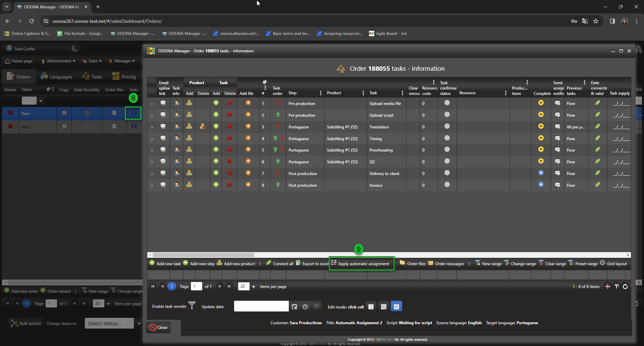Delete the QC task using red X
The image size is (644, 346).
tap(229, 161)
